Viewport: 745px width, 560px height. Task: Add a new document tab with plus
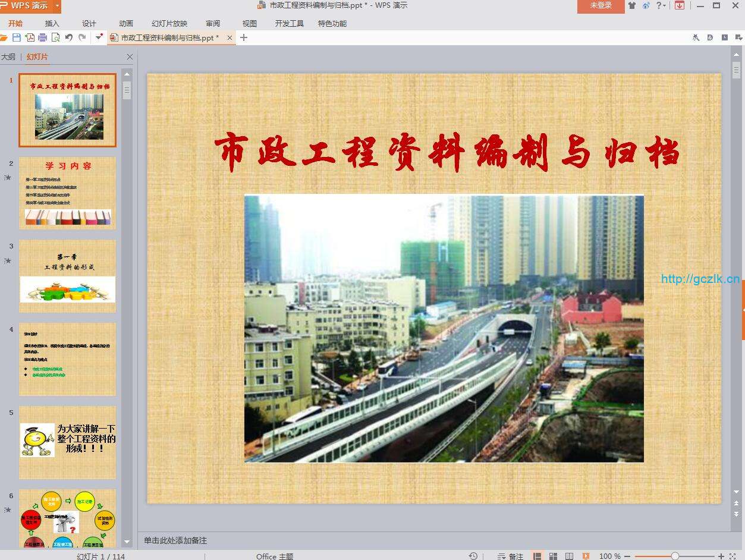point(244,37)
